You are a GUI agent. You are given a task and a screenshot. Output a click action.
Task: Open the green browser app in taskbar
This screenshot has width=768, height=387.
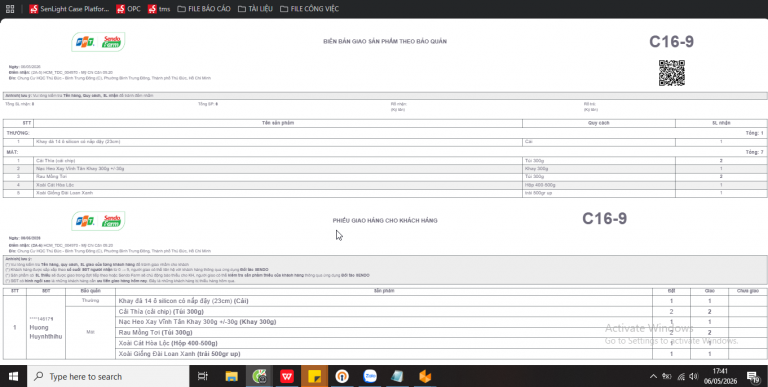[x=259, y=376]
